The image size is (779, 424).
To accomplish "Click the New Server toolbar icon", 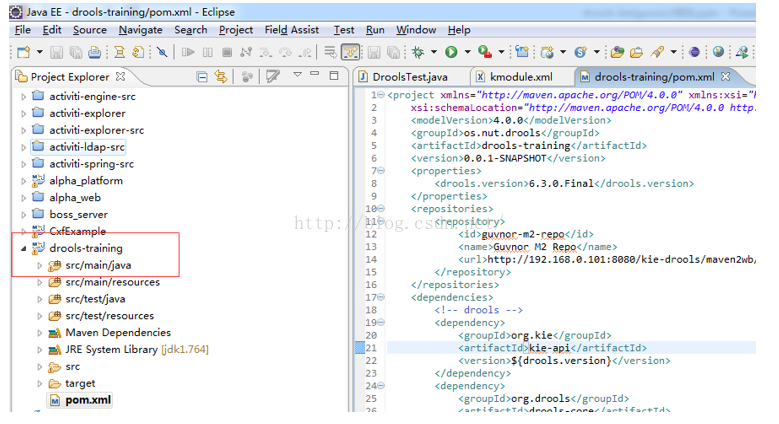I will pyautogui.click(x=522, y=52).
